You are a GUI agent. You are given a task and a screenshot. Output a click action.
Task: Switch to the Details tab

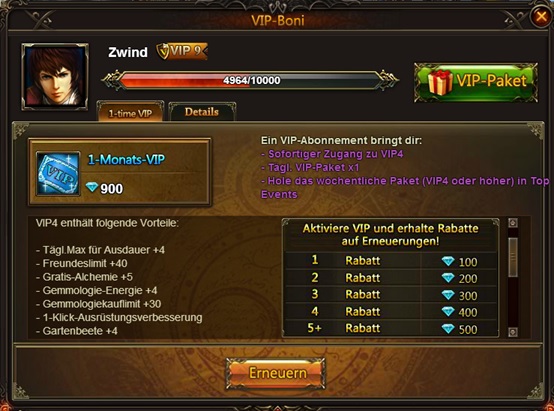tap(202, 112)
